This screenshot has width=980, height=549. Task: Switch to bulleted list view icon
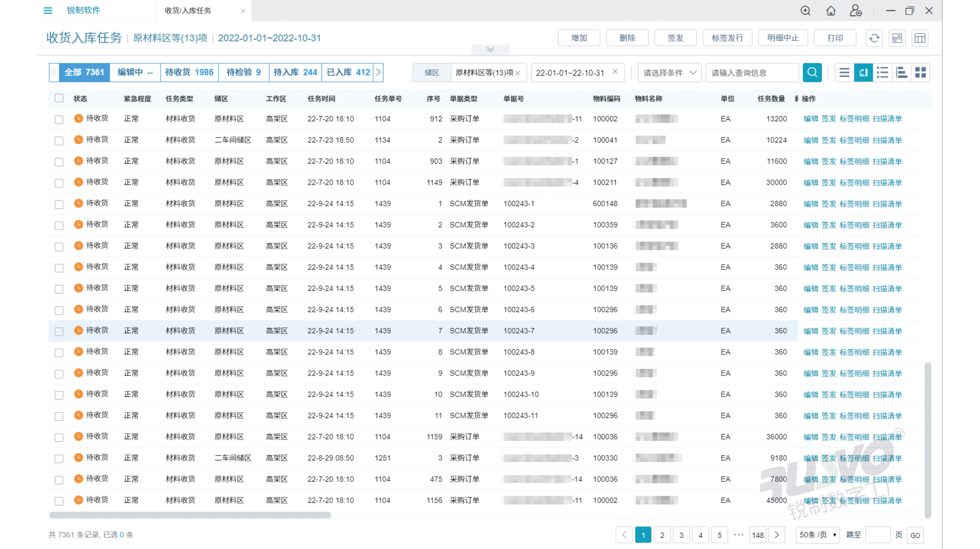pos(882,72)
